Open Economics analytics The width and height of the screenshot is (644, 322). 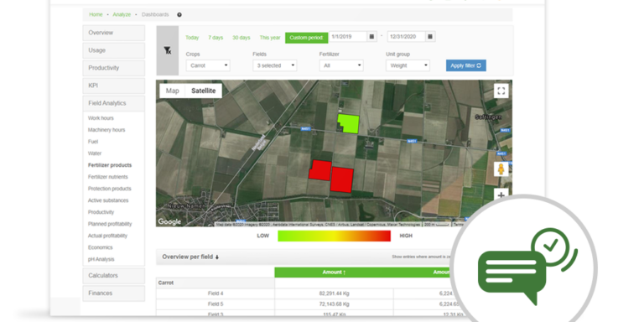click(101, 247)
